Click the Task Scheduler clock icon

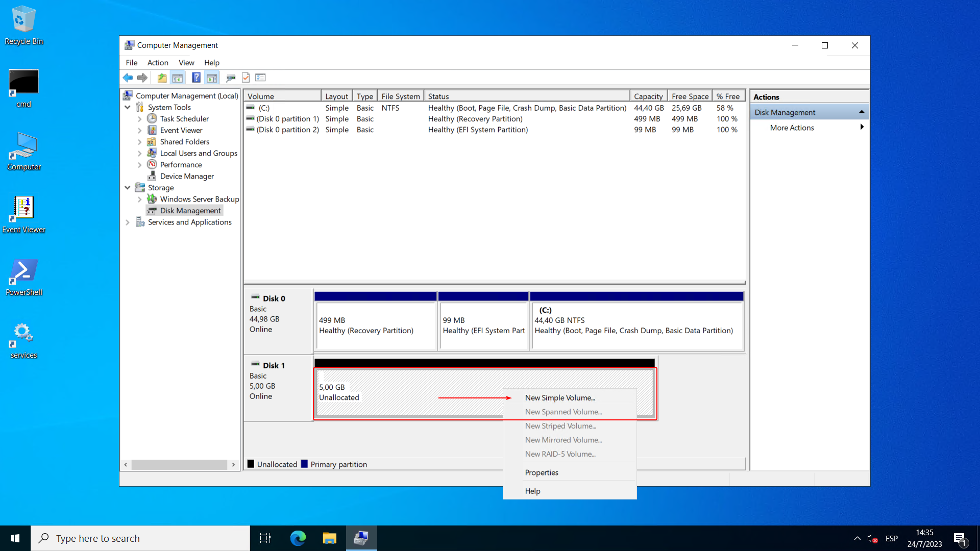(152, 118)
